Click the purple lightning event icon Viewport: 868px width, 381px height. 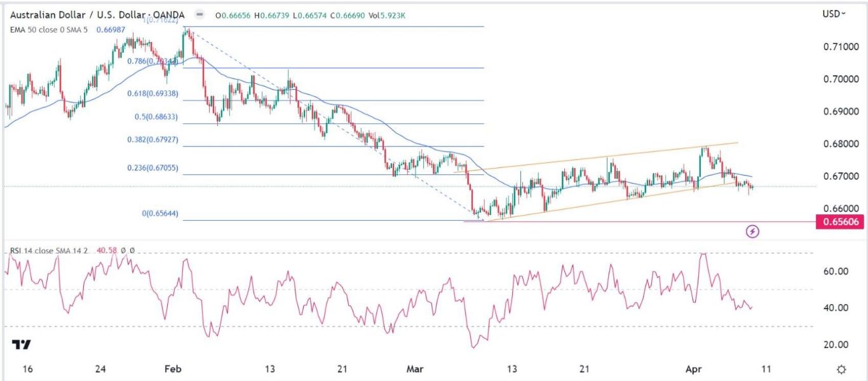(752, 231)
